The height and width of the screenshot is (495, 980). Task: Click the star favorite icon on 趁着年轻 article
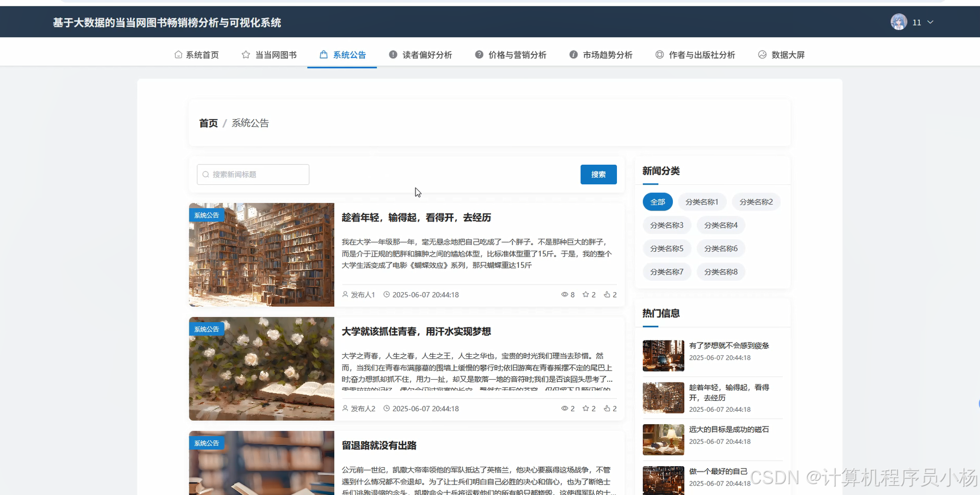tap(586, 294)
